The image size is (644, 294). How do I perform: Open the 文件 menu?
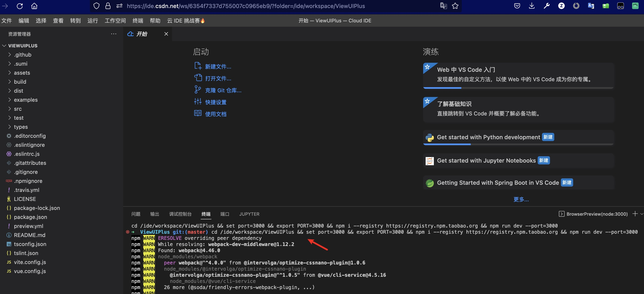pos(7,20)
